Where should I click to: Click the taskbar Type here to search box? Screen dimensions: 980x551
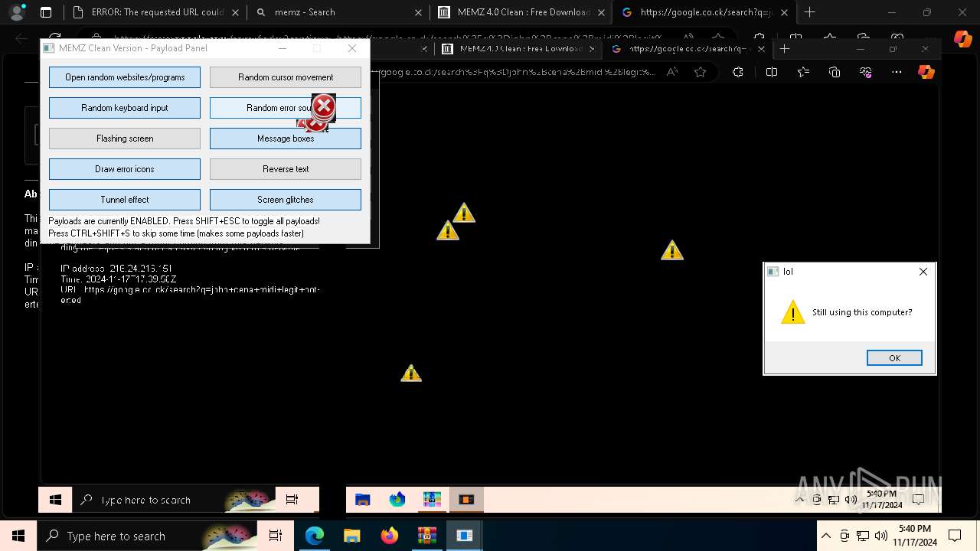pyautogui.click(x=147, y=536)
